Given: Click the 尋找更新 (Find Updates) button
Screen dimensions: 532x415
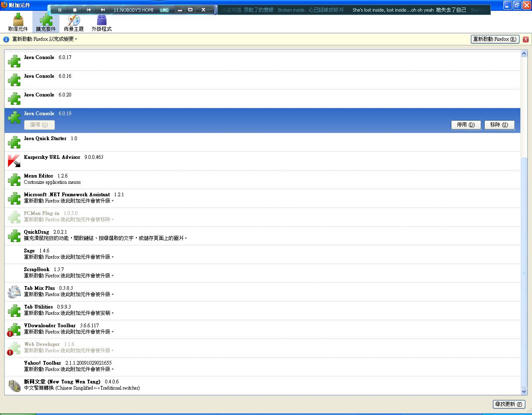Looking at the screenshot, I should coord(508,404).
